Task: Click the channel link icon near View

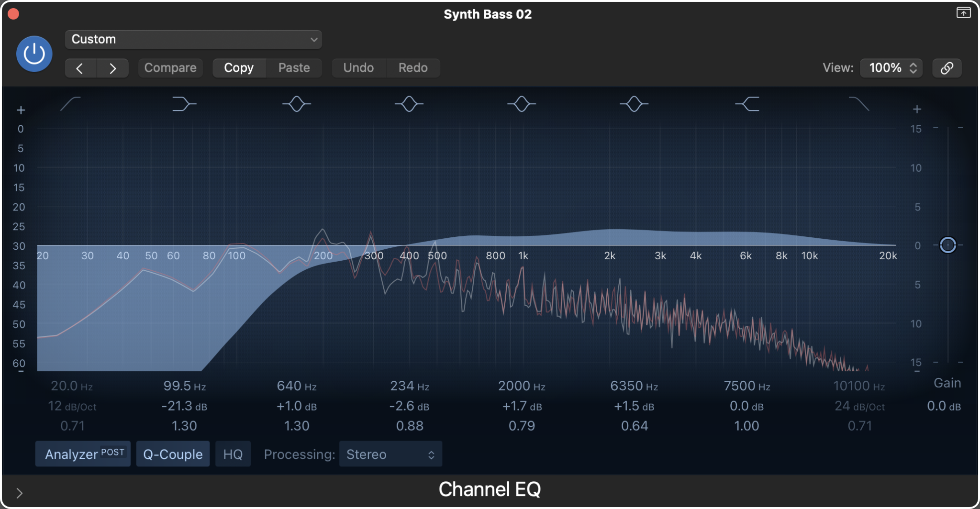Action: click(947, 68)
